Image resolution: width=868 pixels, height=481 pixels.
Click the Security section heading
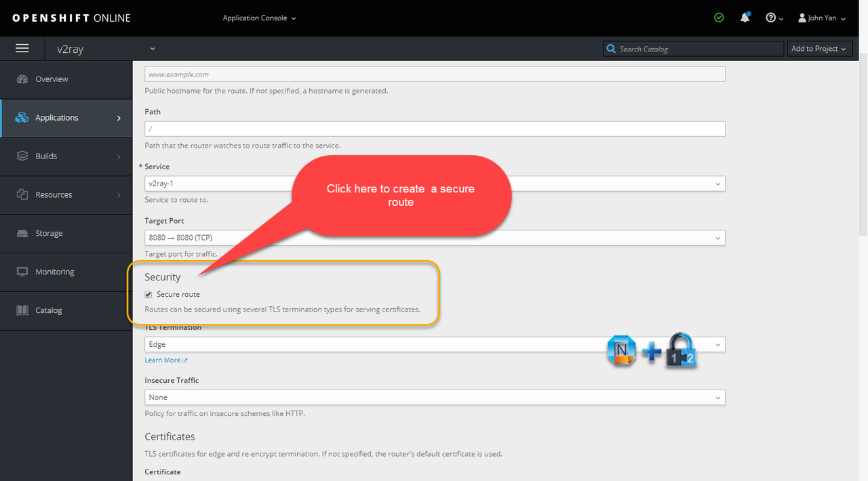point(163,277)
